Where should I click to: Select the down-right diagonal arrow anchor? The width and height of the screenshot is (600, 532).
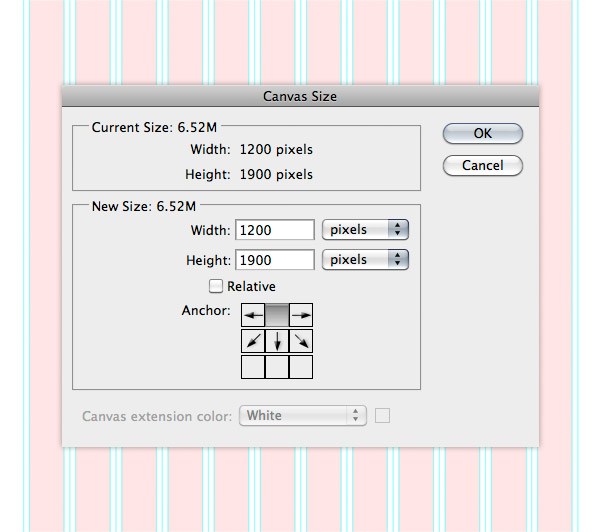tap(301, 341)
